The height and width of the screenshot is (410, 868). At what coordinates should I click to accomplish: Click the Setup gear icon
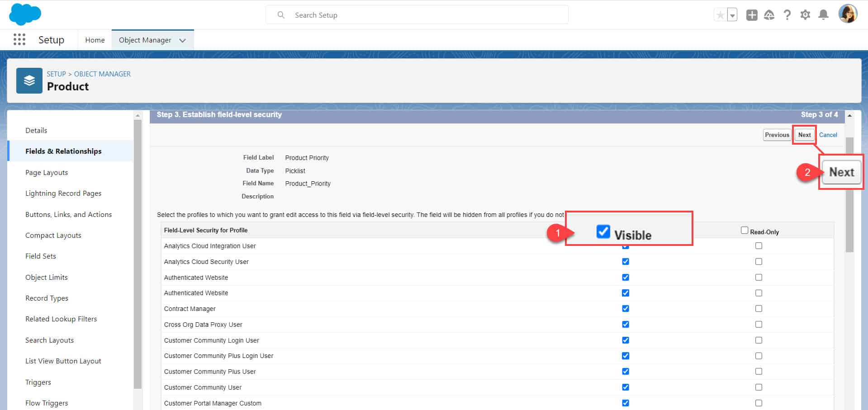click(806, 14)
